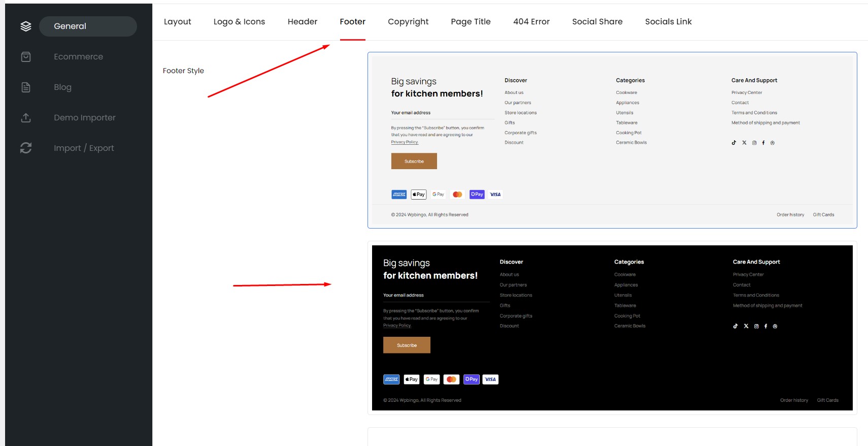Click Subscribe button in light footer preview
Screen dimensions: 868x446
(414, 161)
